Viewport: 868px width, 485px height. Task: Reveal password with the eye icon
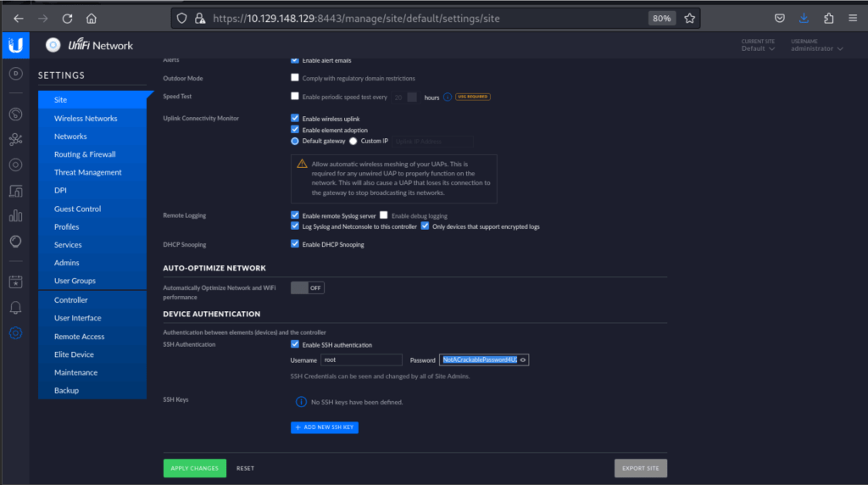(x=523, y=360)
